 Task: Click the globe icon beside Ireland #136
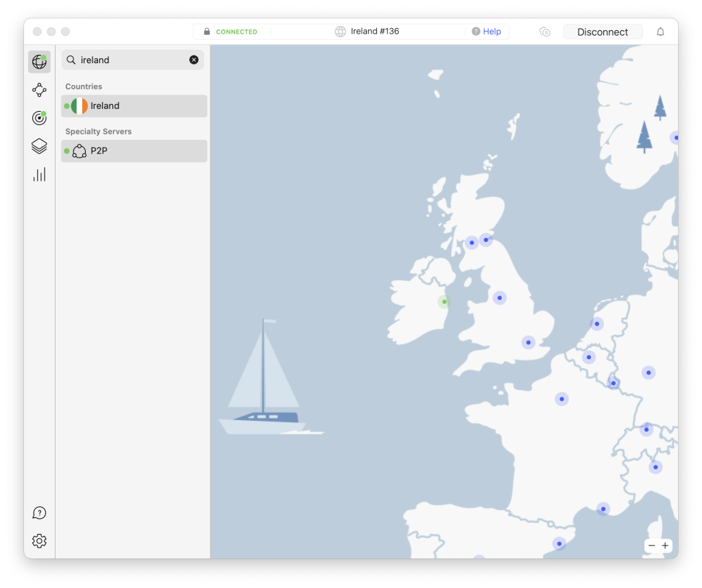coord(340,32)
